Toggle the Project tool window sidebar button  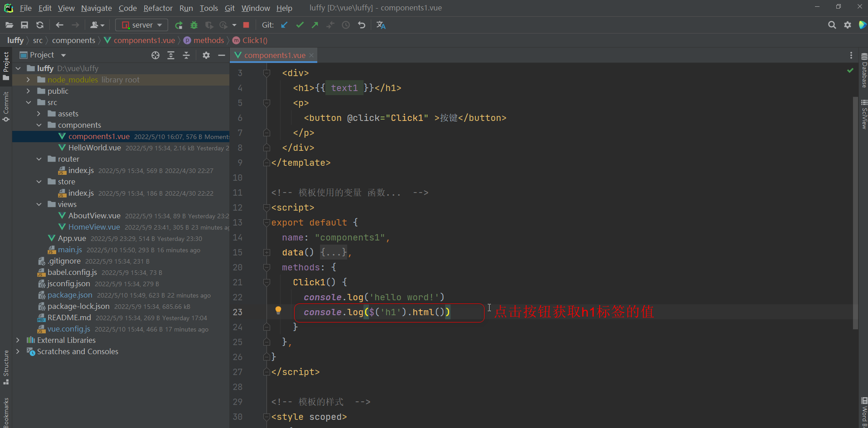click(x=6, y=66)
